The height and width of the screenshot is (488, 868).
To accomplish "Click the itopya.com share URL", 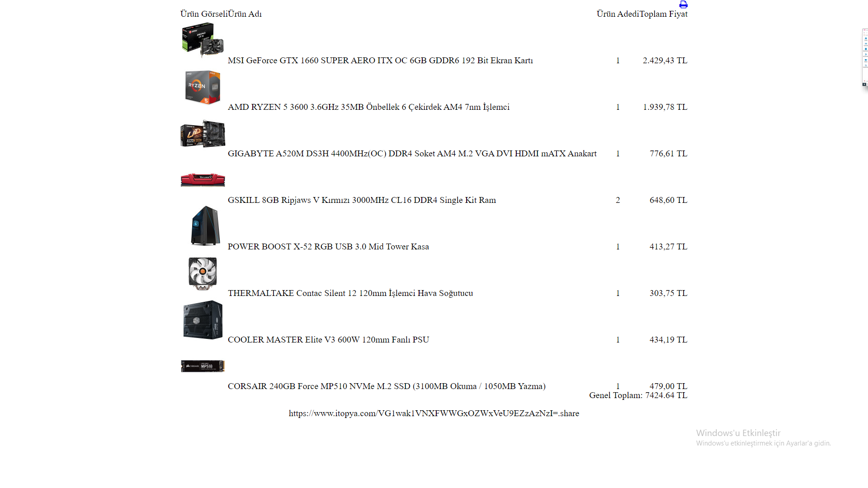I will point(434,413).
